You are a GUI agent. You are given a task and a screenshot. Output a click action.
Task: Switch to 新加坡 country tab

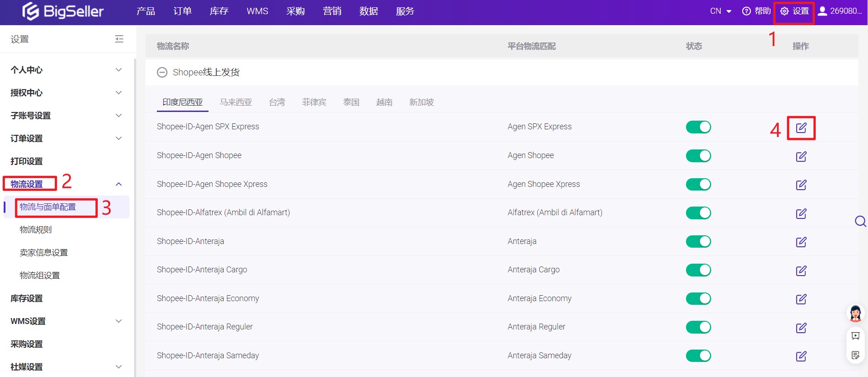(422, 102)
